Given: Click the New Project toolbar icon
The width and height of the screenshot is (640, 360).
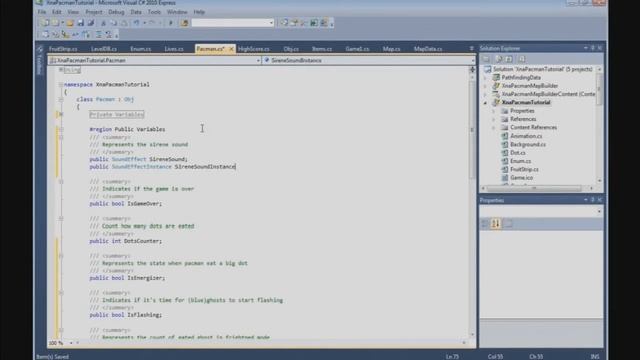Looking at the screenshot, I should [45, 23].
